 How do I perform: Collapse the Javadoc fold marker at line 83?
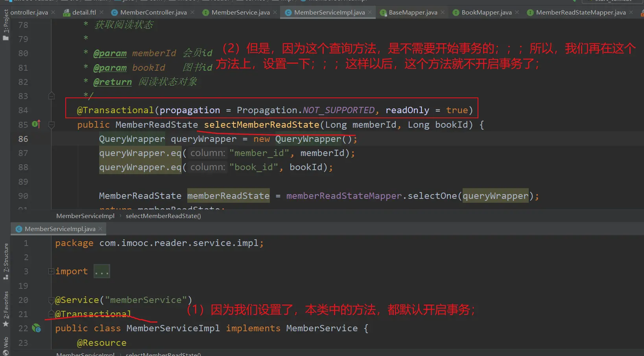pos(51,95)
